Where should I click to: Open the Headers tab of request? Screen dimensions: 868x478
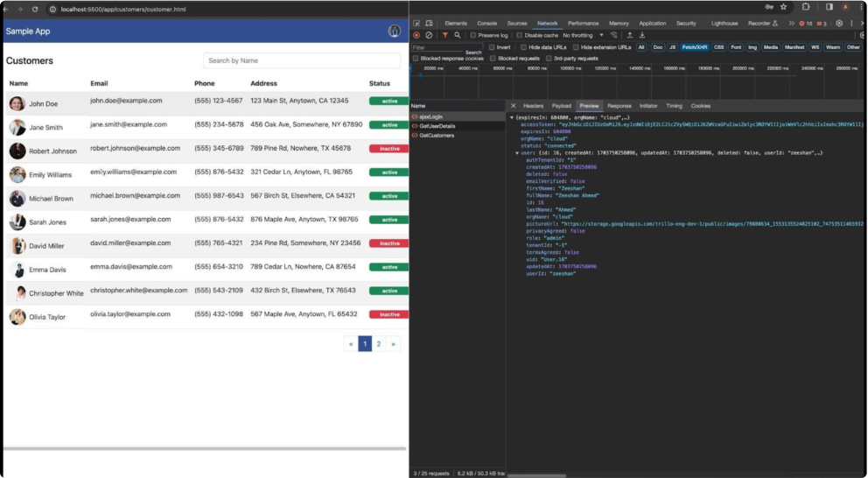pyautogui.click(x=533, y=106)
